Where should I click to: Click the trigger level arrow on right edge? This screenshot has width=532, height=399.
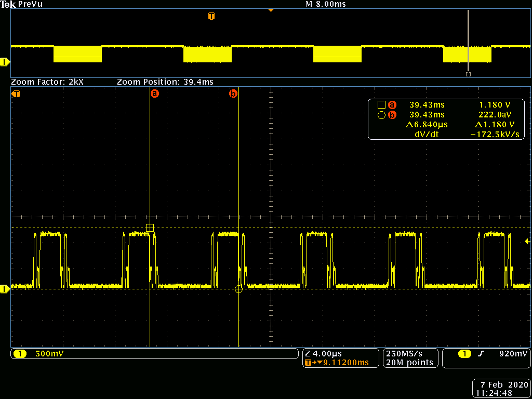click(x=527, y=241)
